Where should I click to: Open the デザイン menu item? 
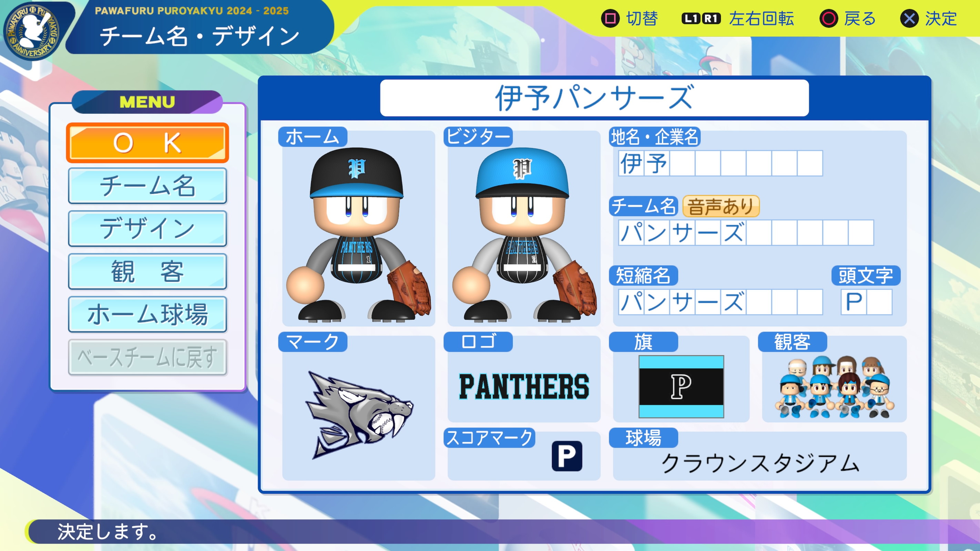tap(147, 229)
